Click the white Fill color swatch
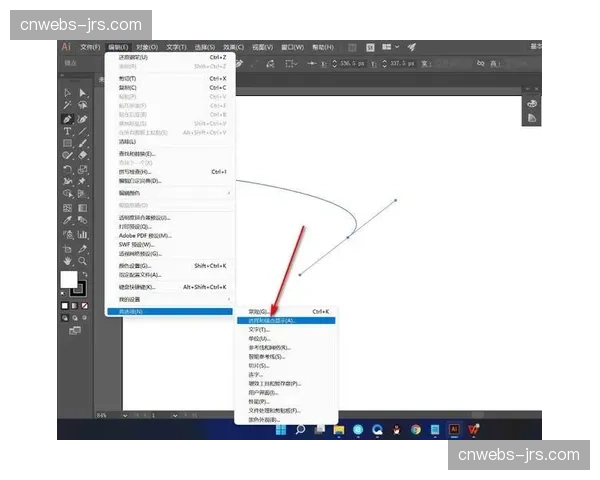This screenshot has height=480, width=600. point(69,279)
